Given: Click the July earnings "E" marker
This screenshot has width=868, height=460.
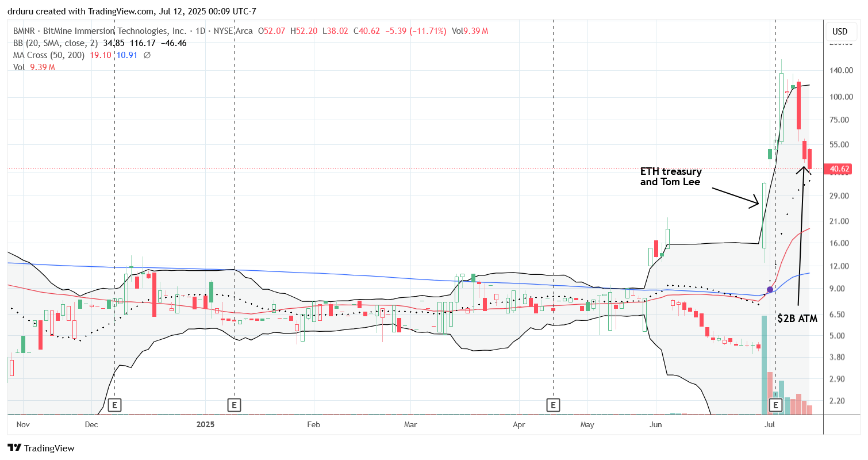Looking at the screenshot, I should tap(775, 405).
